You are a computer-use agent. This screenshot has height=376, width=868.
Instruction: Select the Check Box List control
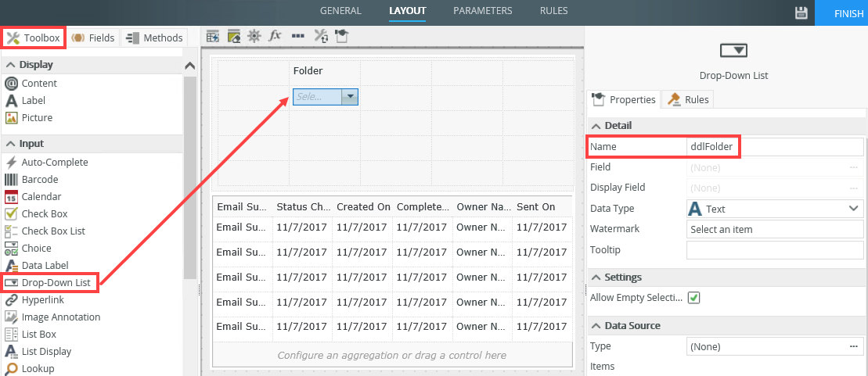pos(53,231)
